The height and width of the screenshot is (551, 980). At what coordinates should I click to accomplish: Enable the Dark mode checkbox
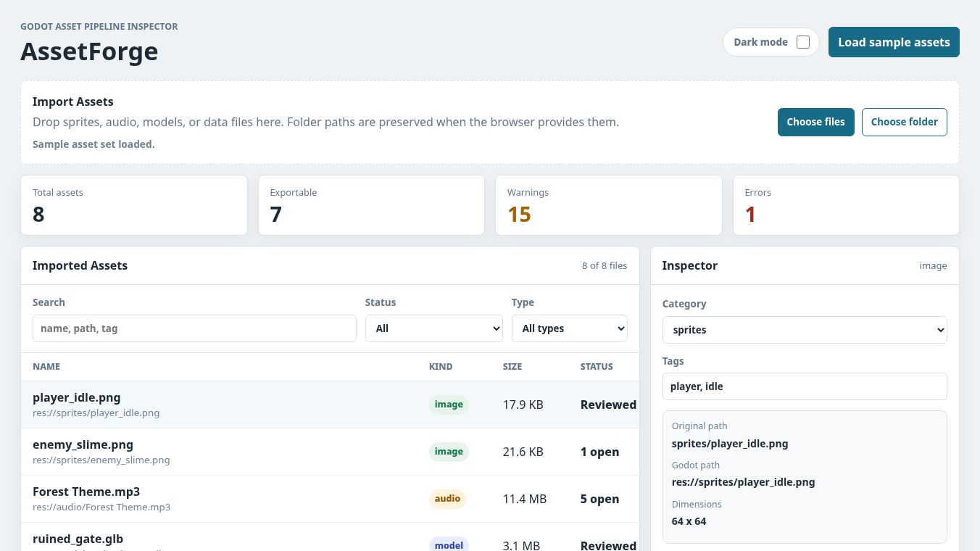click(x=803, y=42)
